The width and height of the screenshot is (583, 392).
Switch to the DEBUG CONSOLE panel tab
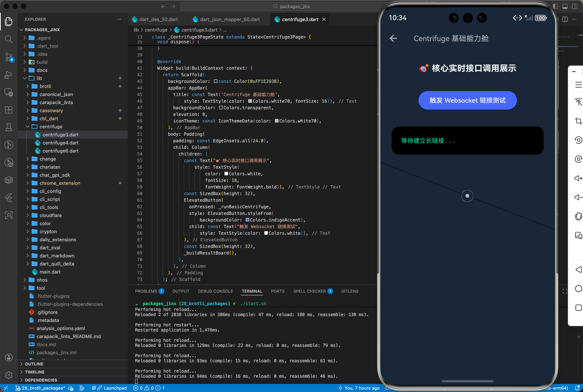[x=215, y=291]
